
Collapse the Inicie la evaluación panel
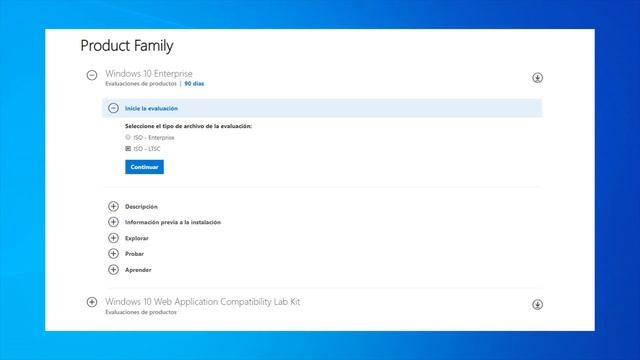[113, 108]
